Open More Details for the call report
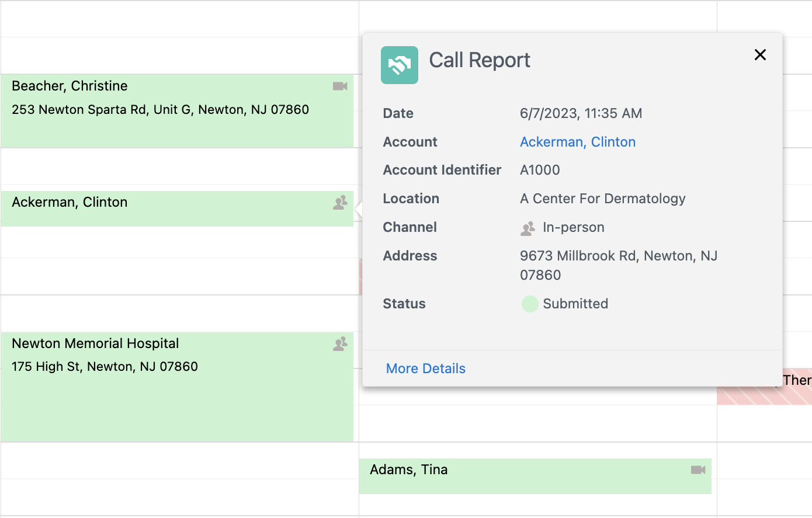Viewport: 812px width, 518px height. point(425,368)
